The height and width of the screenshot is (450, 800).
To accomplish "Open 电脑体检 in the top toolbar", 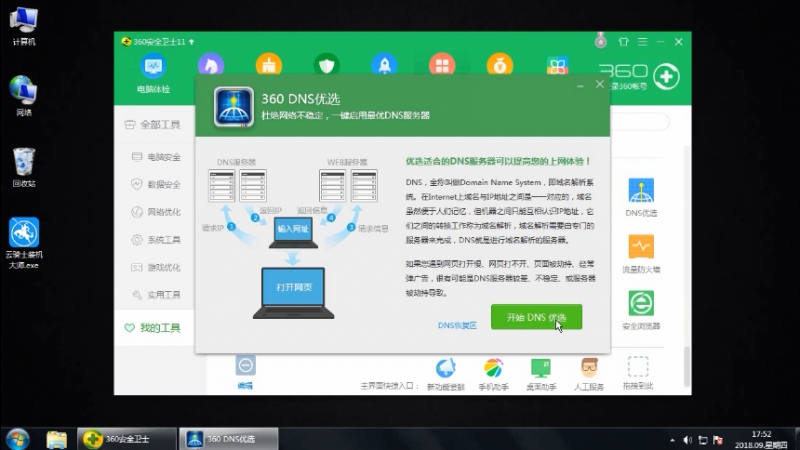I will tap(153, 73).
